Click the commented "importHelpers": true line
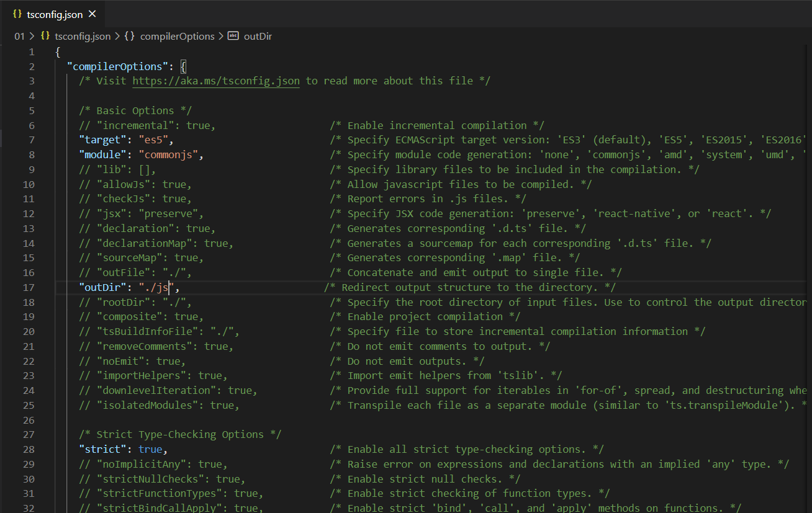Image resolution: width=812 pixels, height=513 pixels. pyautogui.click(x=153, y=375)
